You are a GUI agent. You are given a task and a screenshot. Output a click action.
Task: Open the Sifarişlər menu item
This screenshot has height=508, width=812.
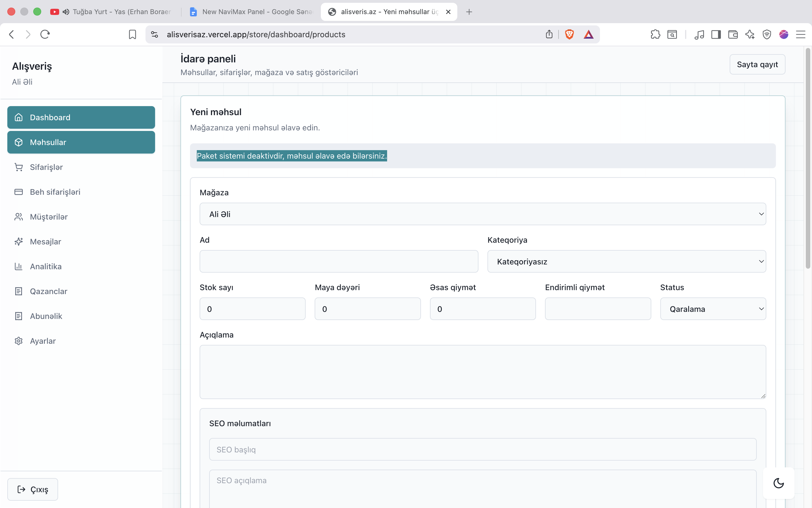(x=81, y=167)
